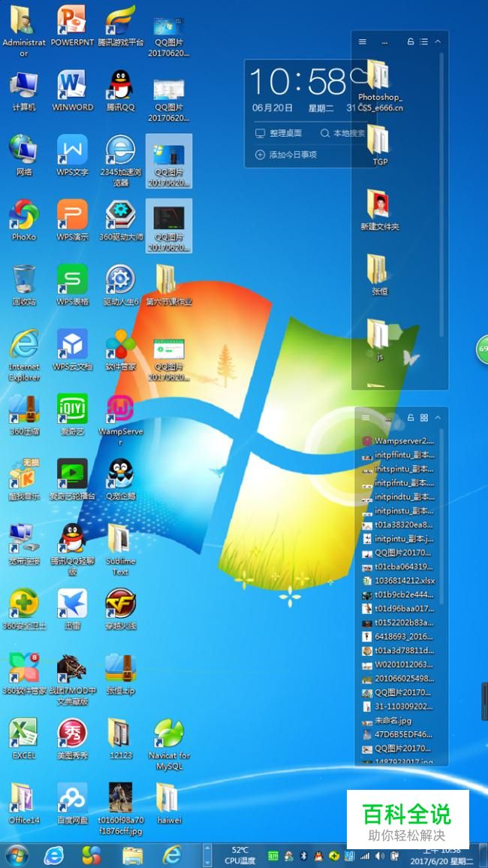
Task: Toggle the lock on the file list panel
Action: 411,417
